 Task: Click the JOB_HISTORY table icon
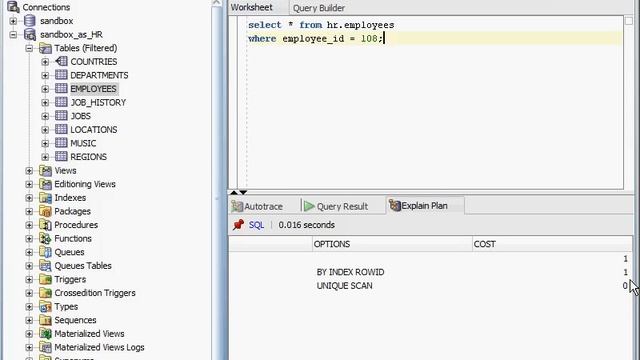(61, 102)
